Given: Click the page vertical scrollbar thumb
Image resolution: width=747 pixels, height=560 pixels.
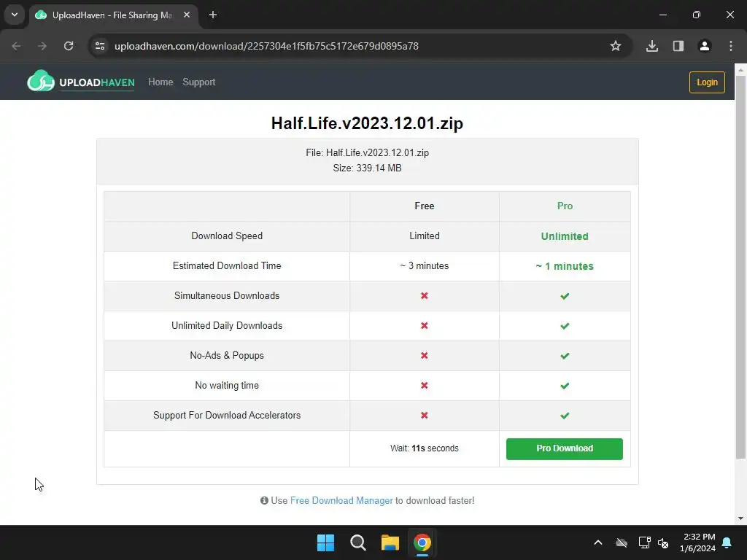Looking at the screenshot, I should (740, 267).
